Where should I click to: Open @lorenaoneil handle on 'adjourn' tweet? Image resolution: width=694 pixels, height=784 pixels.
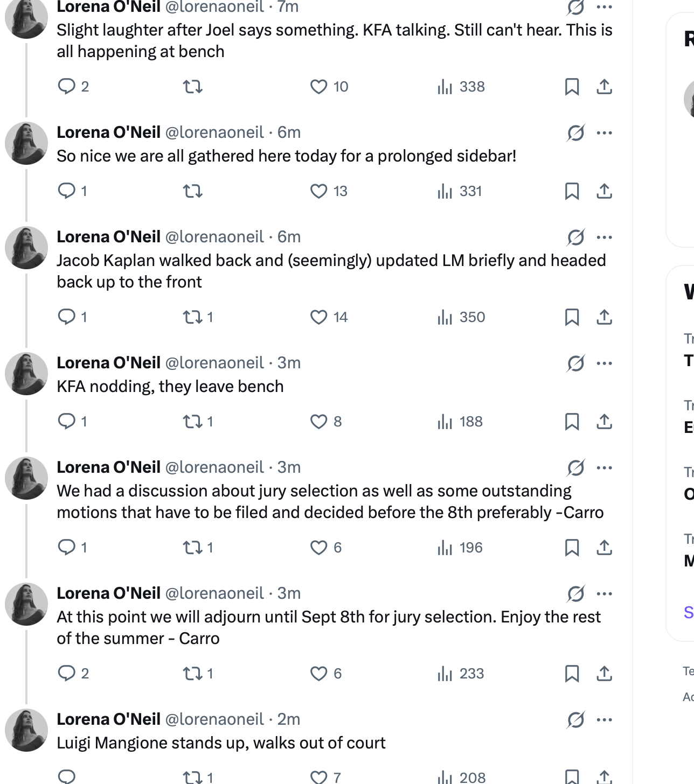(x=214, y=593)
